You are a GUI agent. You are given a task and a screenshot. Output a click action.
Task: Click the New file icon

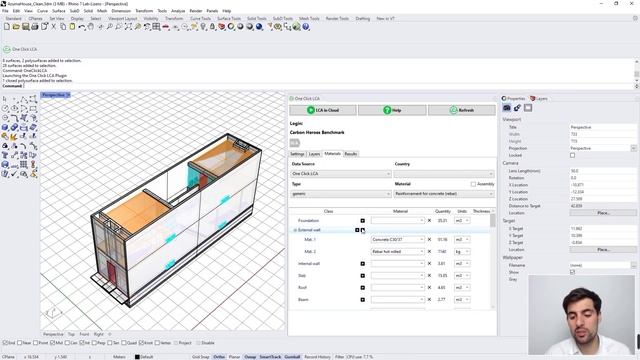pyautogui.click(x=7, y=27)
